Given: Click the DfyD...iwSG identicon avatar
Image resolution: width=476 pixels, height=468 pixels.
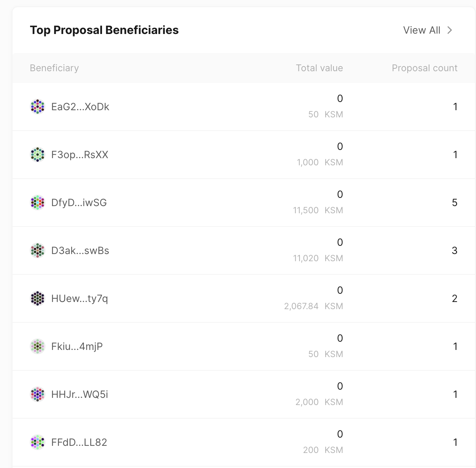Looking at the screenshot, I should (x=37, y=202).
